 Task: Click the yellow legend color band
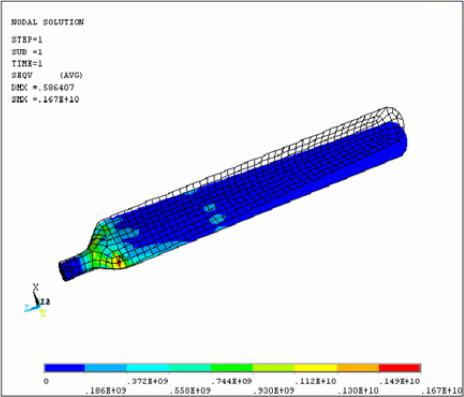click(316, 368)
